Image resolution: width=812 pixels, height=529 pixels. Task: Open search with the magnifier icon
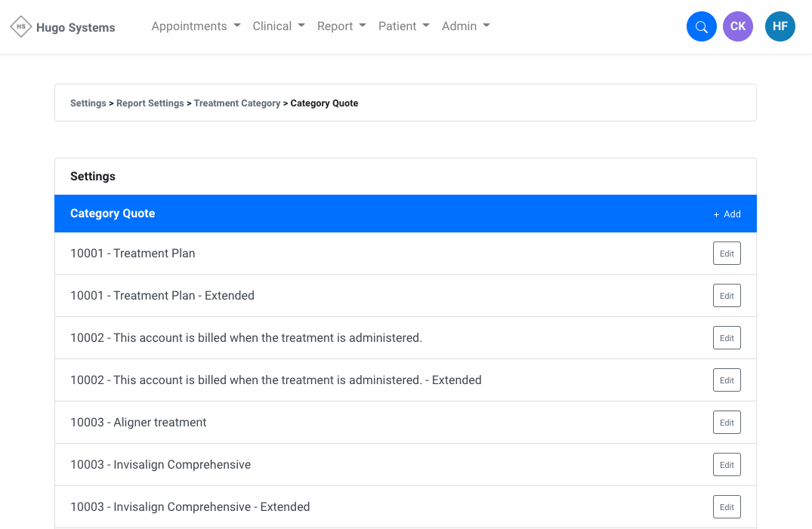click(701, 27)
